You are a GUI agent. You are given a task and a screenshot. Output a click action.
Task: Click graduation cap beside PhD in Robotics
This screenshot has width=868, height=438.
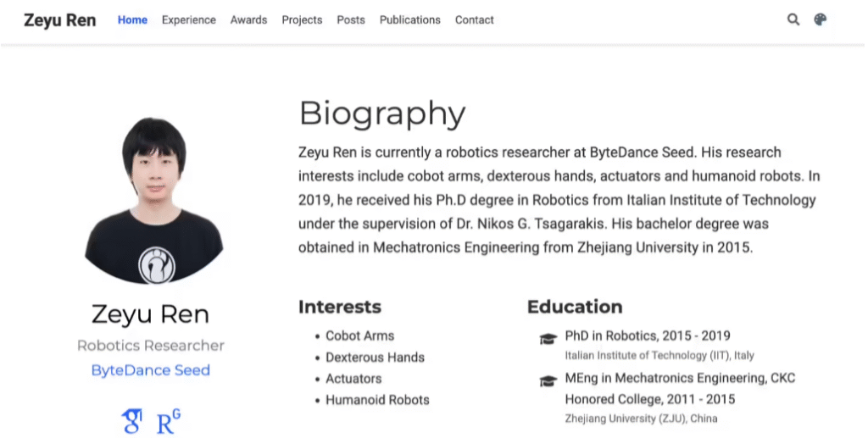548,340
